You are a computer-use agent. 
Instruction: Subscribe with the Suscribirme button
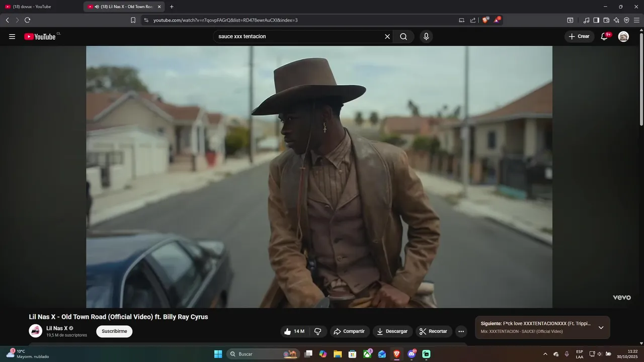pos(114,331)
